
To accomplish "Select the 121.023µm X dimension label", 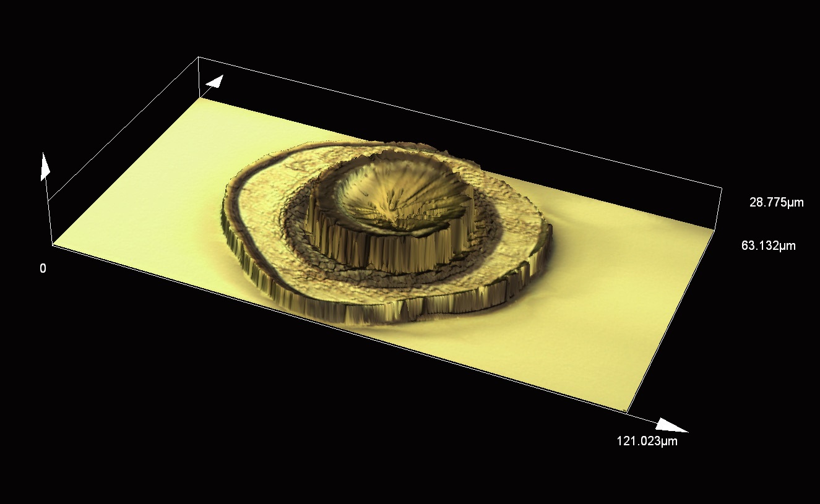I will click(647, 442).
